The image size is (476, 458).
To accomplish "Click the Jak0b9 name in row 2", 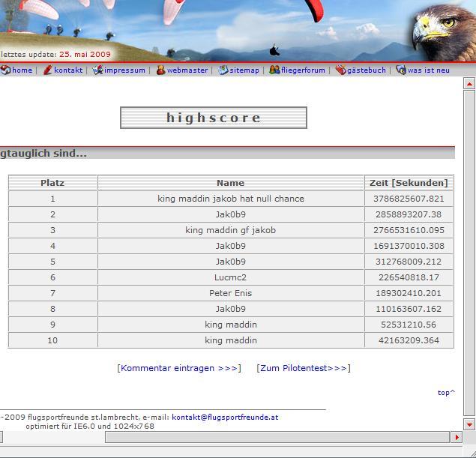I will pyautogui.click(x=231, y=214).
